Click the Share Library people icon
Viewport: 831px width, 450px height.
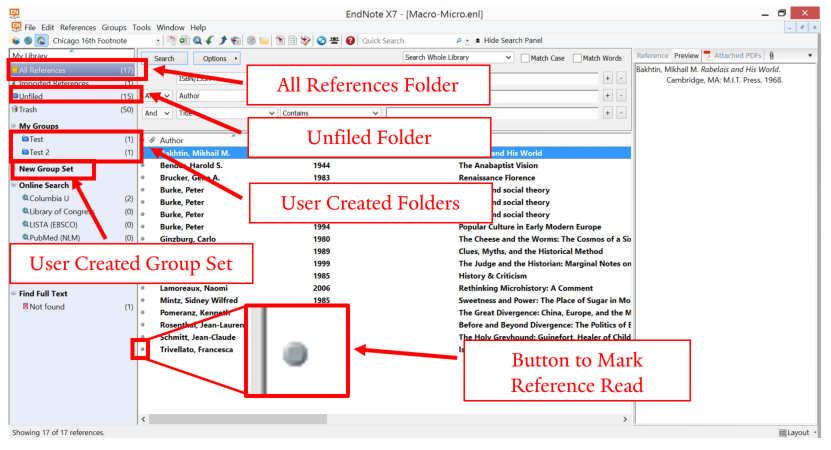[x=334, y=41]
